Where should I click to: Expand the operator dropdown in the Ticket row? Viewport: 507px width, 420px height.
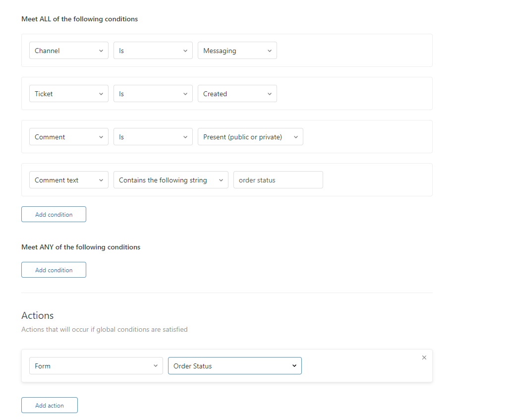tap(153, 94)
